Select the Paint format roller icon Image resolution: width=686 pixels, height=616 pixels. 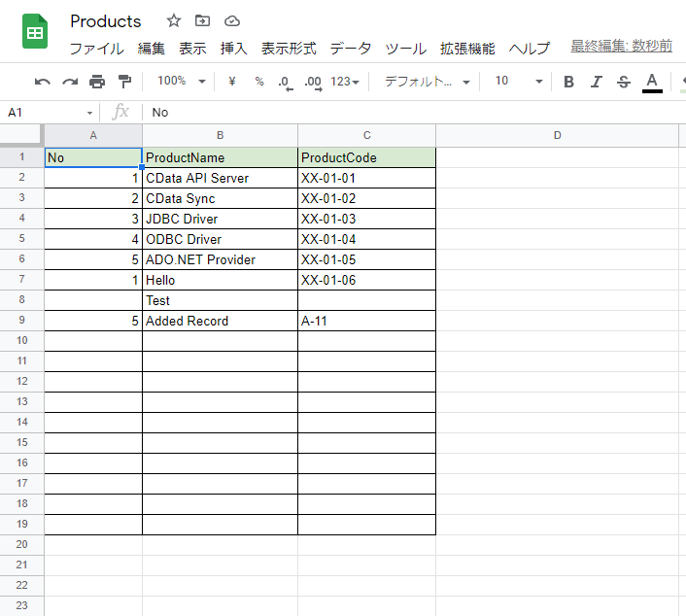[124, 82]
